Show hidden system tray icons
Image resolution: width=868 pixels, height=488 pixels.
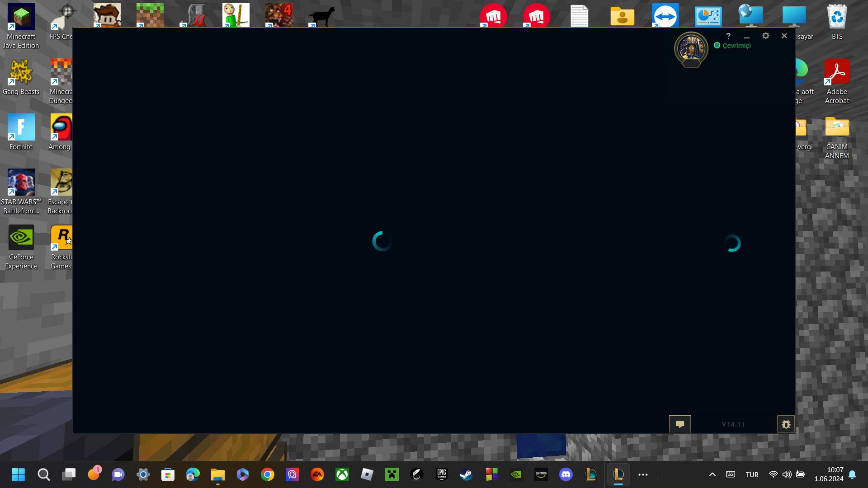[x=712, y=474]
